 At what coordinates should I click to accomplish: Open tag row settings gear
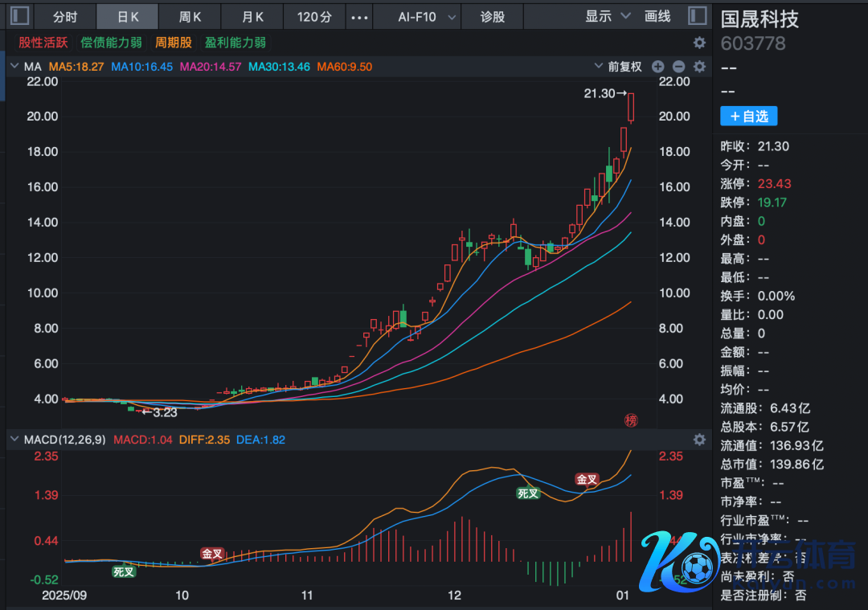(699, 43)
